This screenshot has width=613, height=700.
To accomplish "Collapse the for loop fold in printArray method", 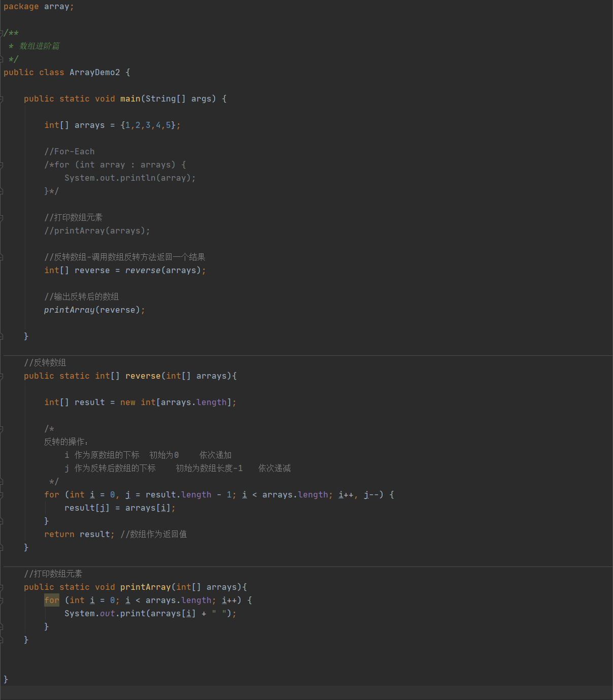I will point(2,601).
